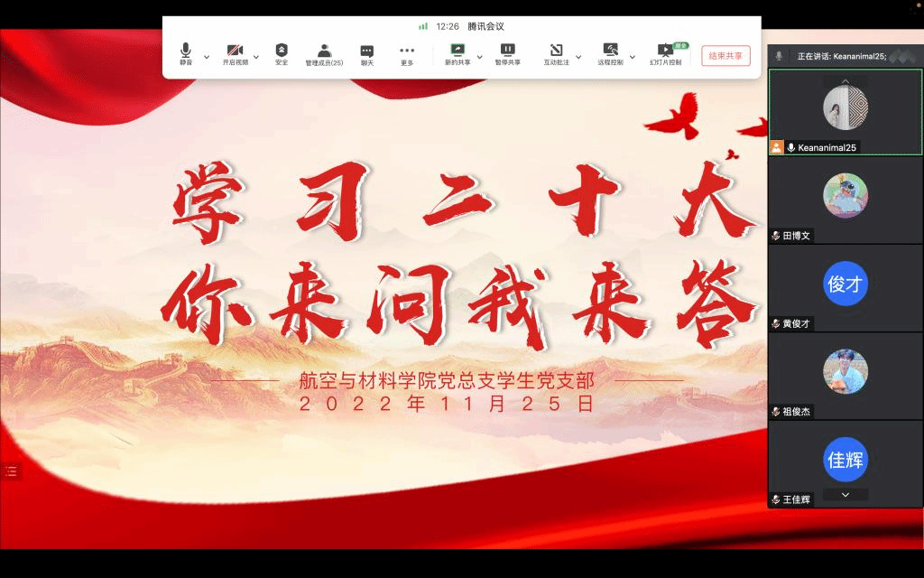Show more participants with bottom chevron

point(845,495)
